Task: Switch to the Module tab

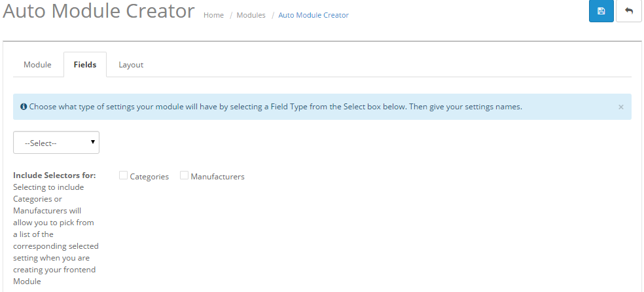Action: [x=37, y=65]
